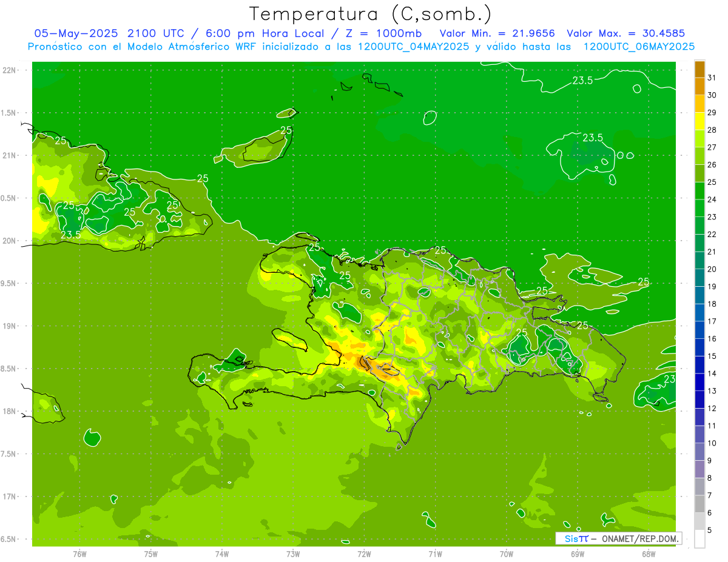The height and width of the screenshot is (562, 728).
Task: Click the latitude label "22N"
Action: coord(9,70)
